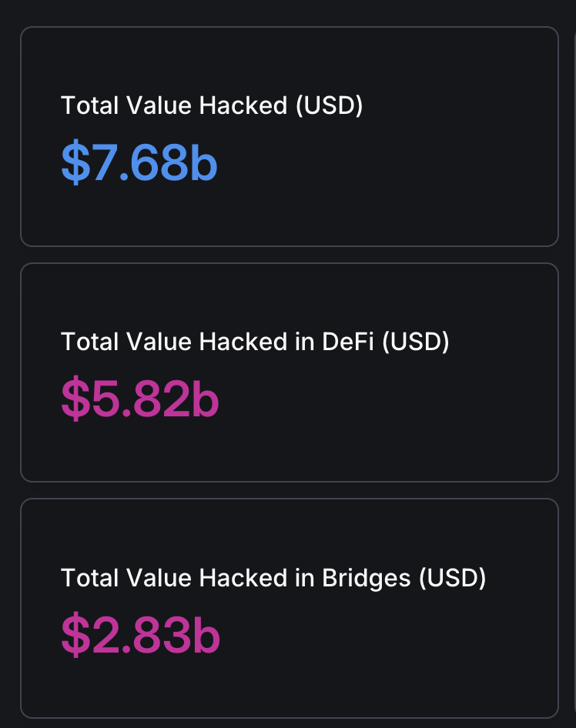Click the letter b ending $7.68b
The image size is (576, 728).
coord(203,162)
